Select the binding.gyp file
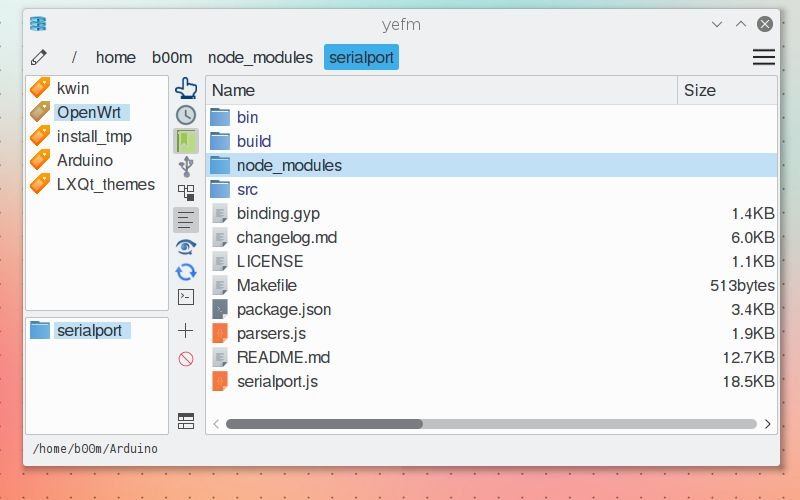This screenshot has width=800, height=500. click(278, 213)
